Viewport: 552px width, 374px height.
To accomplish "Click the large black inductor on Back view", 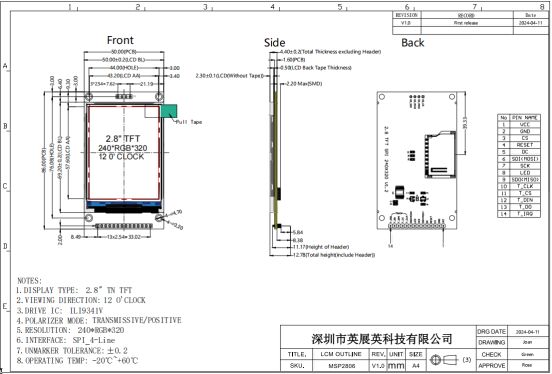I will pos(399,192).
